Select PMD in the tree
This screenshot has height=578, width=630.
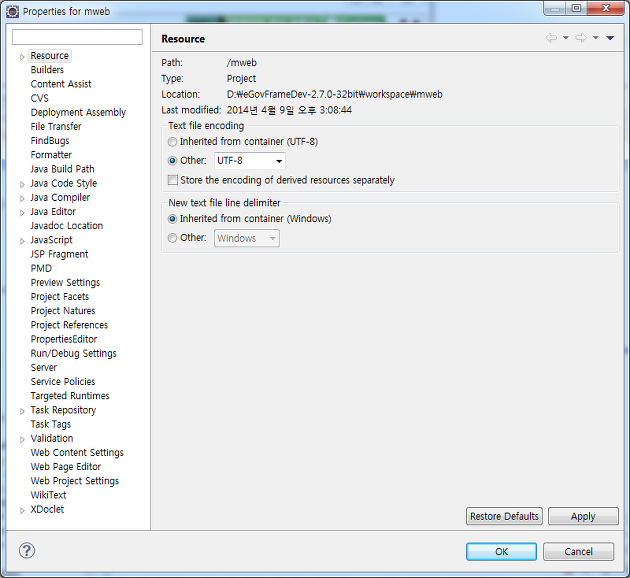(x=41, y=268)
